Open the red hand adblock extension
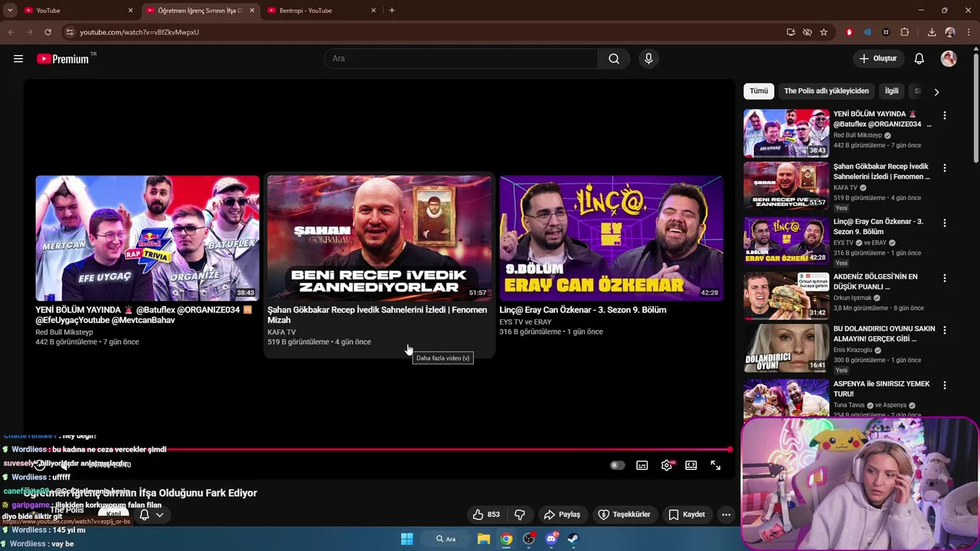Viewport: 980px width, 551px height. 849,32
